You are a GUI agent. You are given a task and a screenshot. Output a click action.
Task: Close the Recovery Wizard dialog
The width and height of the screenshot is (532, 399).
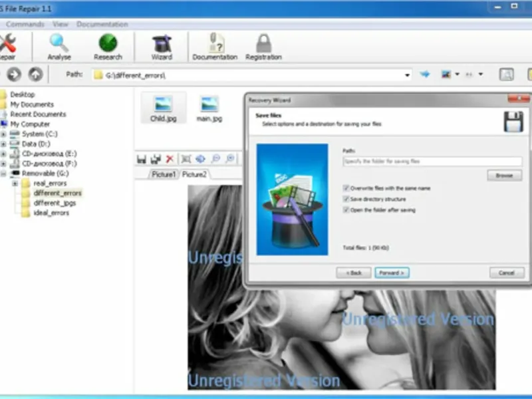tap(519, 98)
